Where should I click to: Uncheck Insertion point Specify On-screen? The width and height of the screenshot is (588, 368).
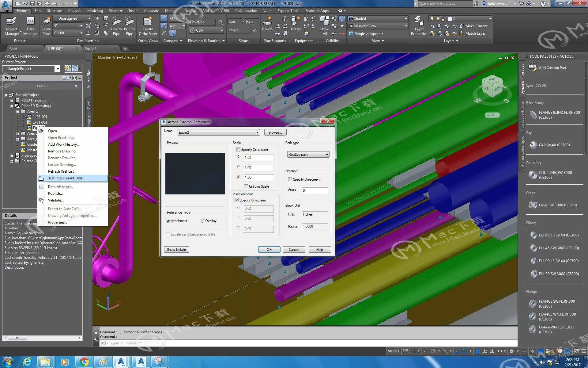click(236, 200)
